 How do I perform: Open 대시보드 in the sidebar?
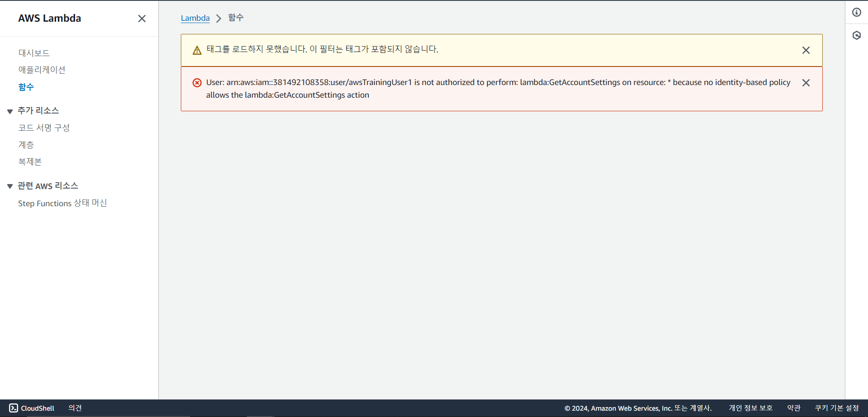click(x=34, y=53)
